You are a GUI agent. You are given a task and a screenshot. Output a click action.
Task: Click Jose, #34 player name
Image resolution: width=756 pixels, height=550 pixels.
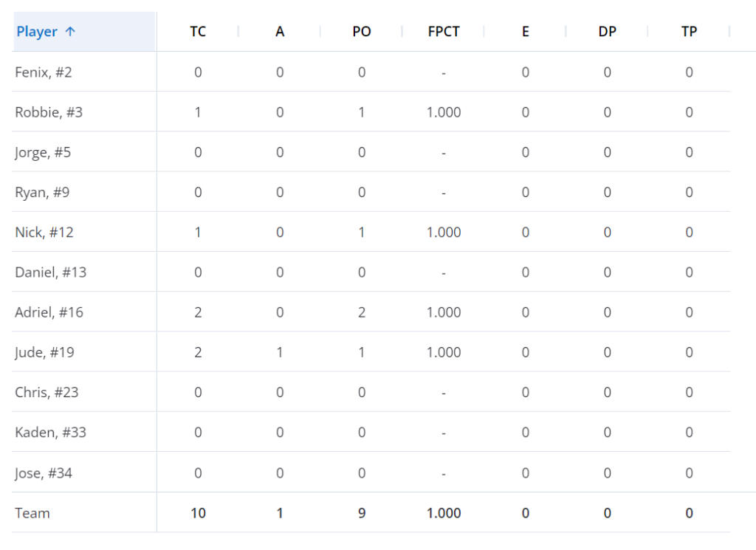[44, 472]
